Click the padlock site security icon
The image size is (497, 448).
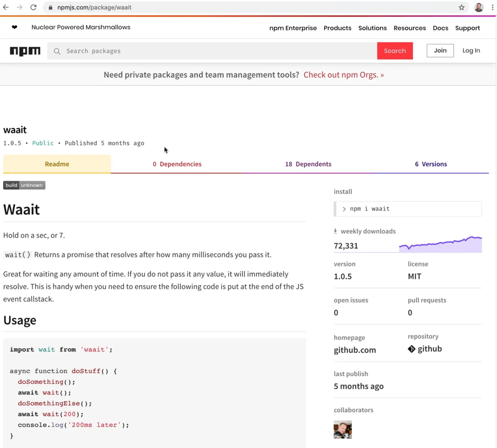(x=51, y=7)
